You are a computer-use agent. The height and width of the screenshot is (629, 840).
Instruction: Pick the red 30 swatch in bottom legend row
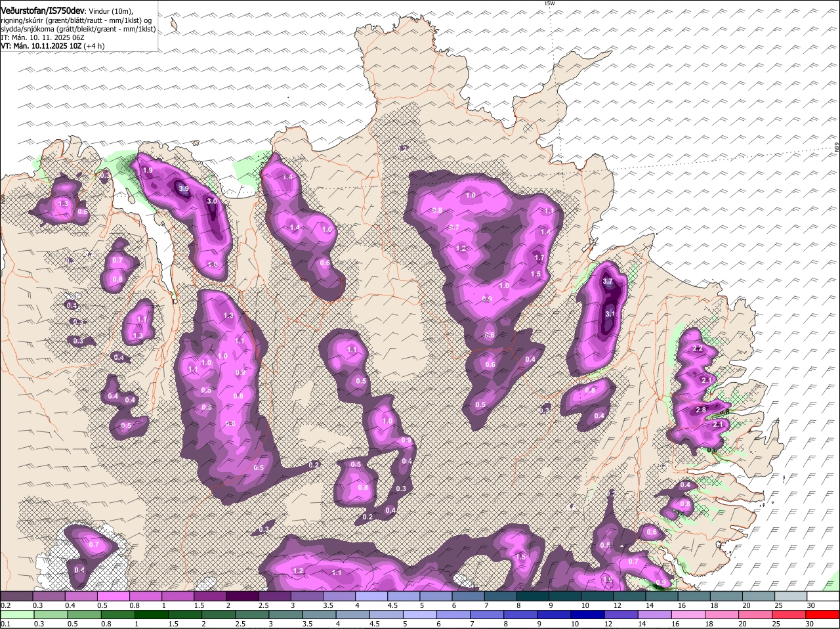pos(823,615)
